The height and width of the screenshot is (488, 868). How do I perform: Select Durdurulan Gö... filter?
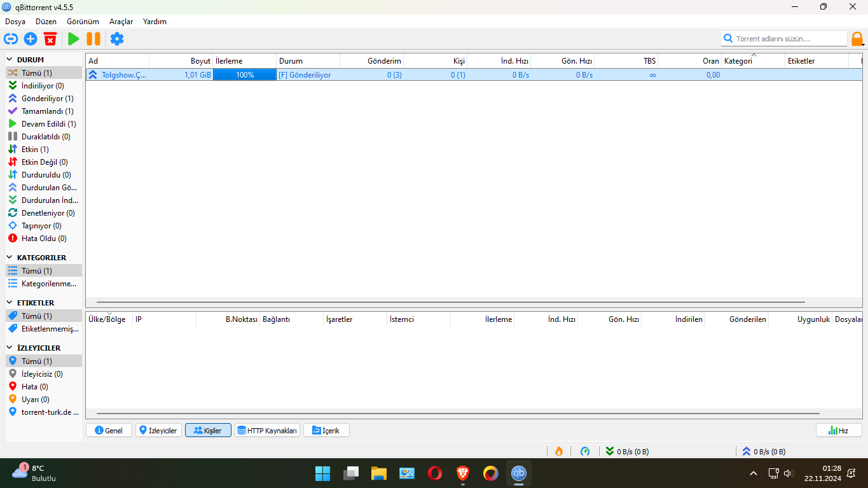click(x=44, y=188)
